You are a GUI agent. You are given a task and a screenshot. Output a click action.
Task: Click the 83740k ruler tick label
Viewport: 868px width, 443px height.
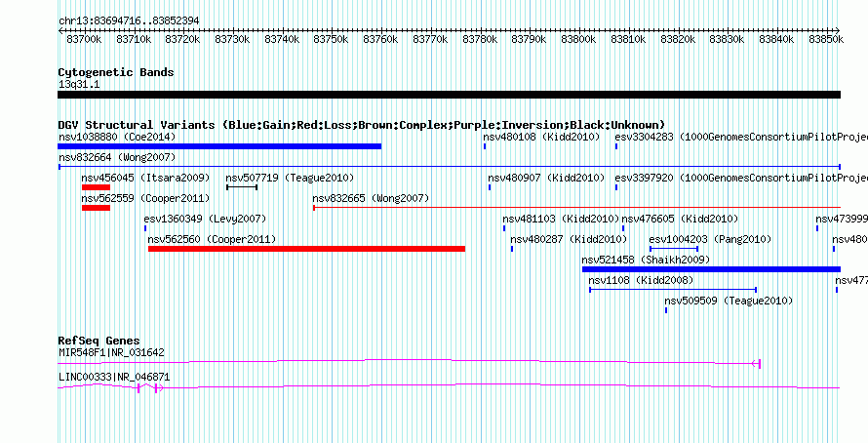(282, 39)
